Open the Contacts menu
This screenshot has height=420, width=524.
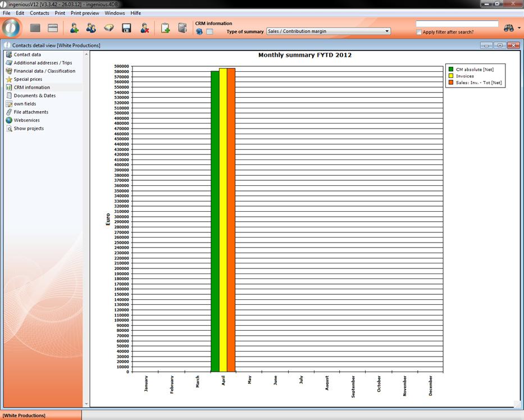[39, 13]
